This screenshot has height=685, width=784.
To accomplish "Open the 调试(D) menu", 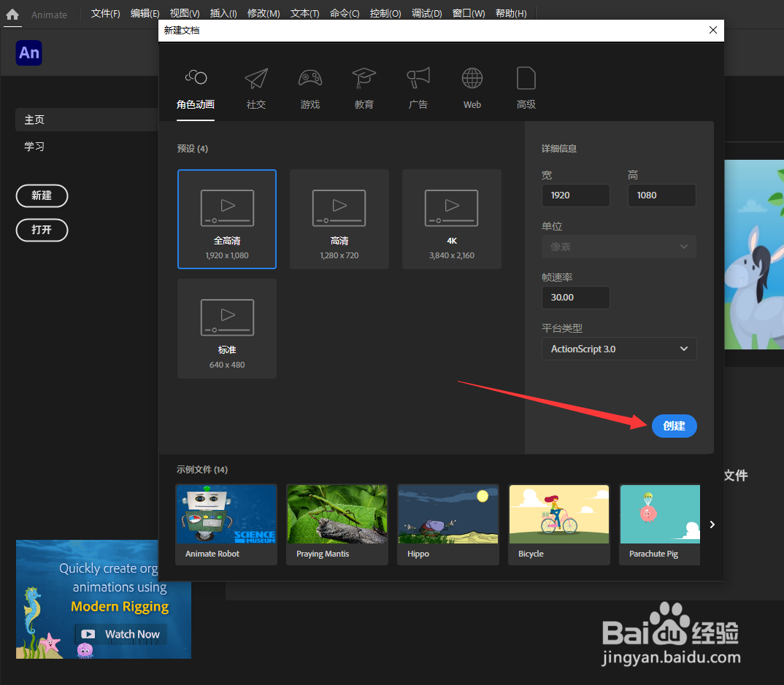I will [x=427, y=13].
